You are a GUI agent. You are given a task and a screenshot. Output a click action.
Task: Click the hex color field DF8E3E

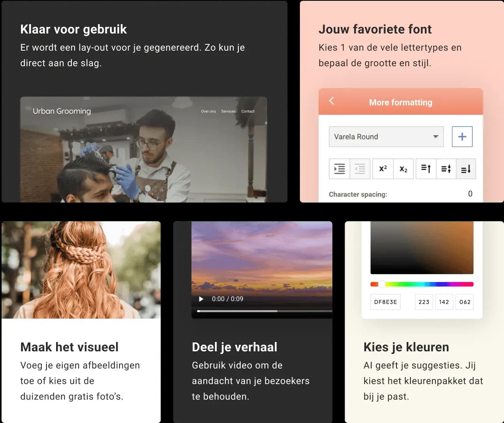[x=385, y=302]
